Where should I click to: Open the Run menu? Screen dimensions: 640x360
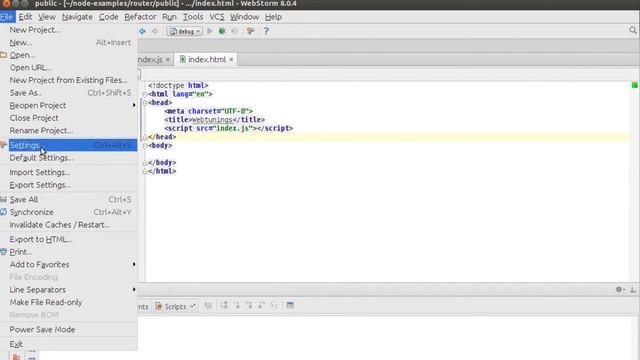click(169, 17)
